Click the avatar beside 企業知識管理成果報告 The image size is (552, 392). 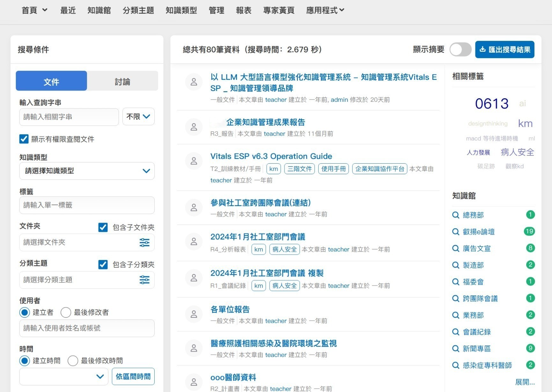[194, 127]
